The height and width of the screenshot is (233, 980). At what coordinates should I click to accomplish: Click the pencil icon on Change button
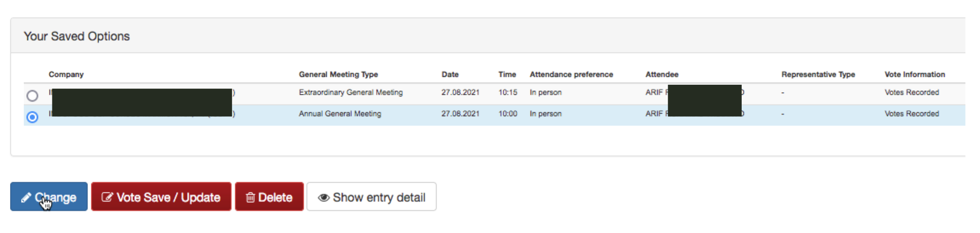coord(26,198)
